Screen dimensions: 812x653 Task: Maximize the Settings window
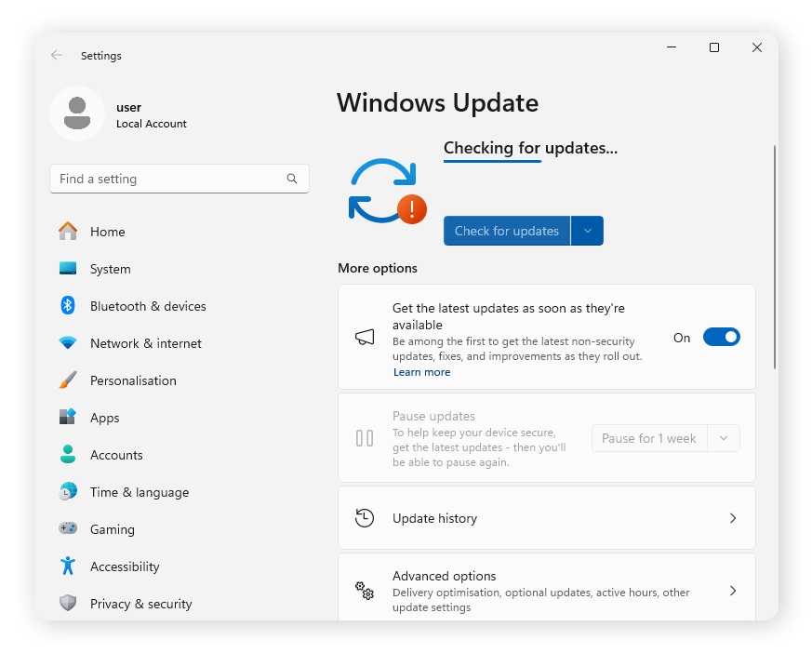[x=714, y=47]
